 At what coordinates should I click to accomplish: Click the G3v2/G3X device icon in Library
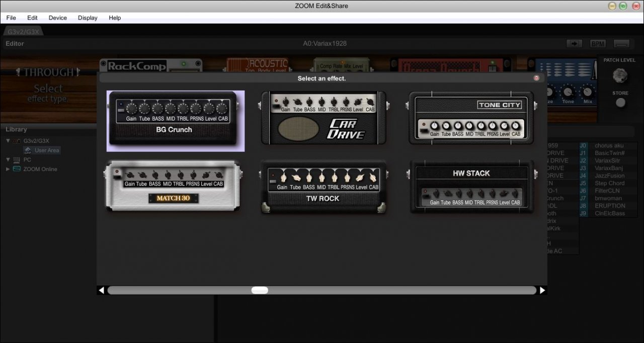(x=17, y=141)
